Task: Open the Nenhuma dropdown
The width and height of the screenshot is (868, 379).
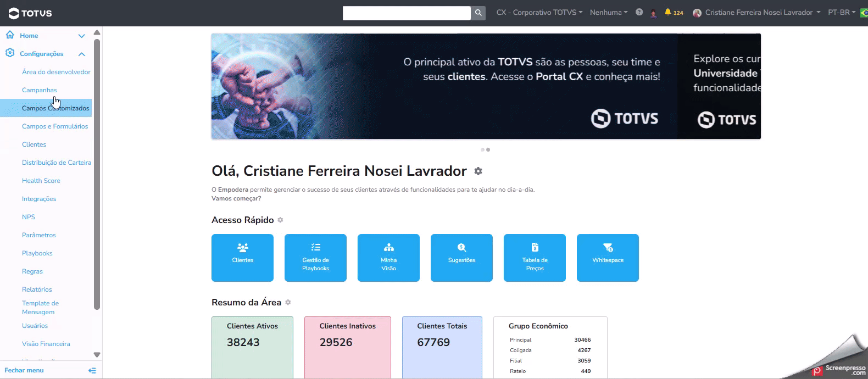Action: [608, 12]
